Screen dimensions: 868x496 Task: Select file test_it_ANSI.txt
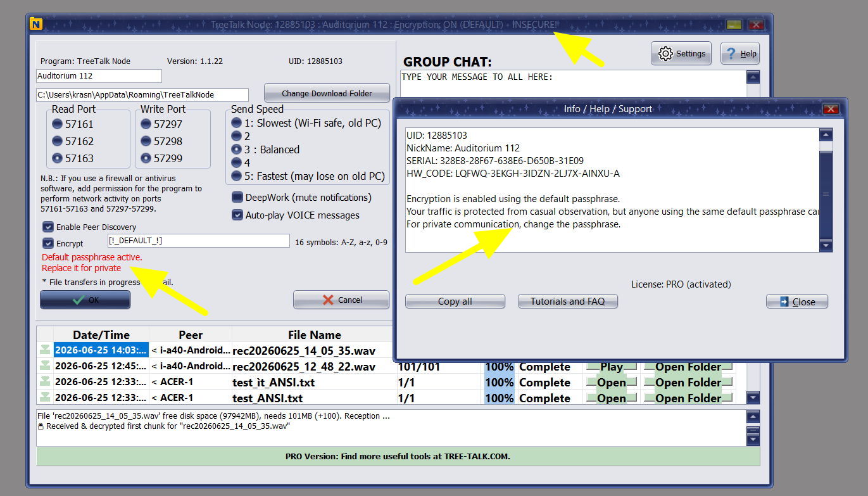tap(274, 383)
